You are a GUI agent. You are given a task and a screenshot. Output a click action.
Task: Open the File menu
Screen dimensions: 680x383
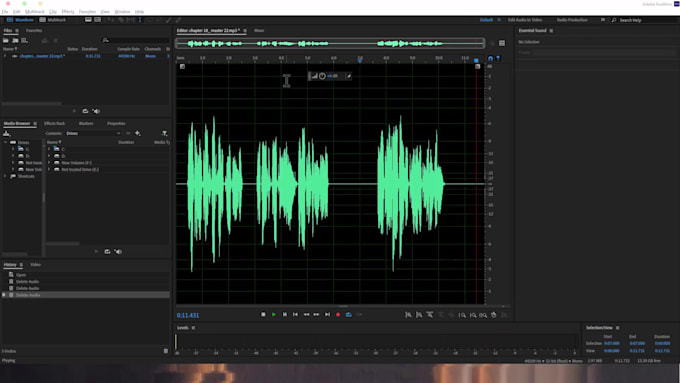(x=5, y=12)
